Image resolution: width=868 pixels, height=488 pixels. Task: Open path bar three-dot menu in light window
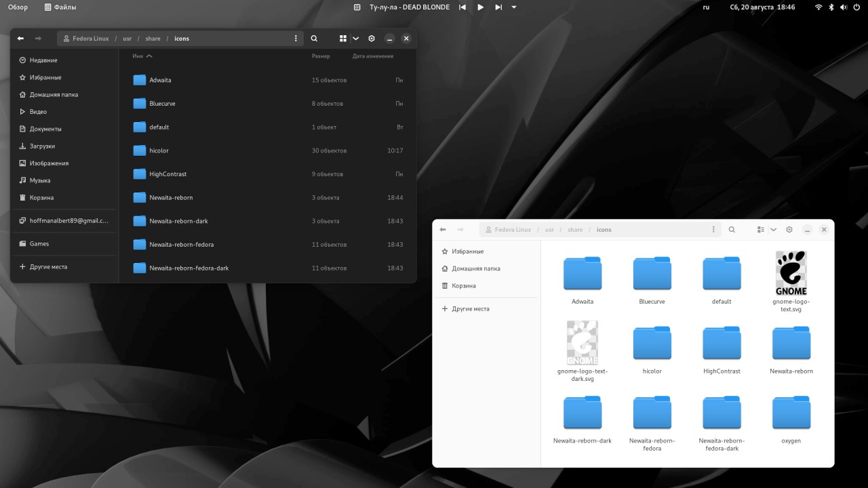pos(713,230)
